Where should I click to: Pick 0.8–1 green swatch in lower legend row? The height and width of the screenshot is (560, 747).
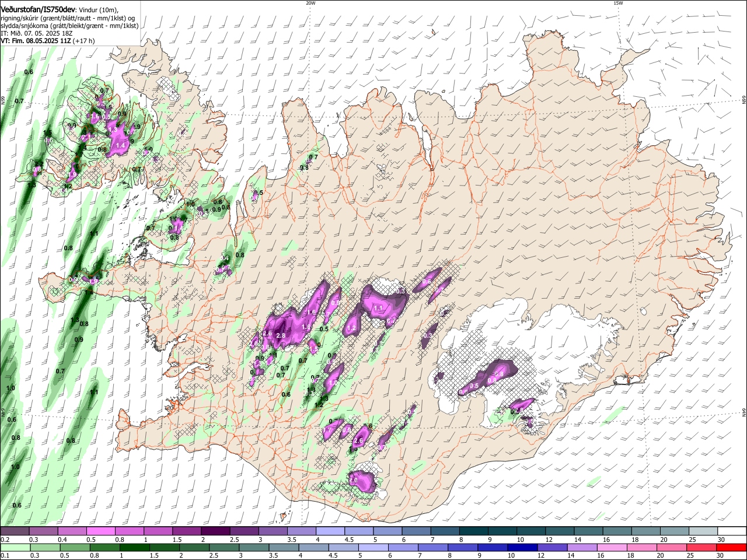[x=104, y=547]
